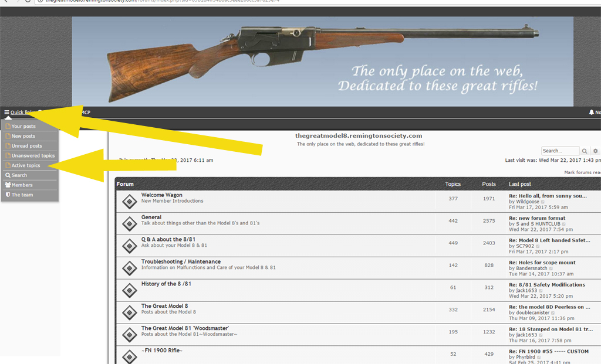601x364 pixels.
Task: Open last post 'Re: FN 1900 #55 ----- CUSTOM'
Action: (x=549, y=351)
